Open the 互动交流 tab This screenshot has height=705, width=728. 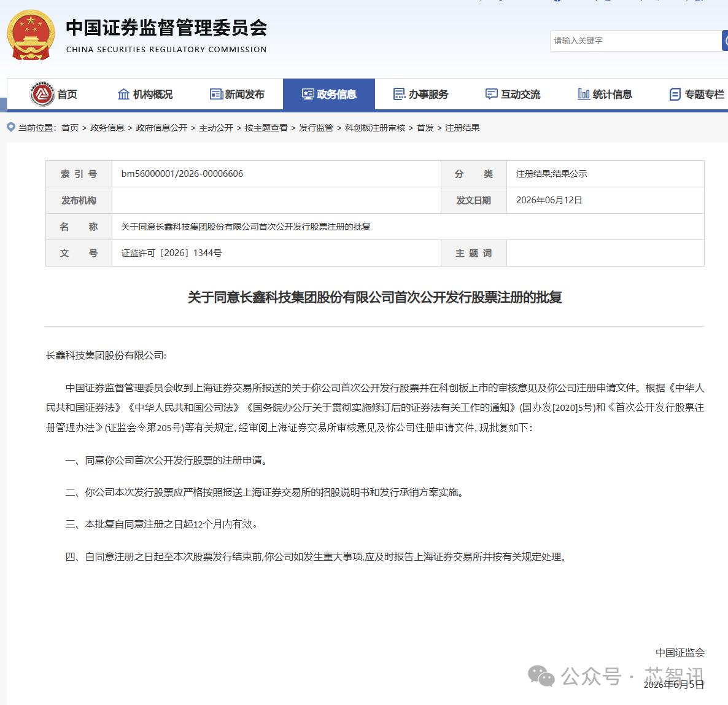point(513,95)
